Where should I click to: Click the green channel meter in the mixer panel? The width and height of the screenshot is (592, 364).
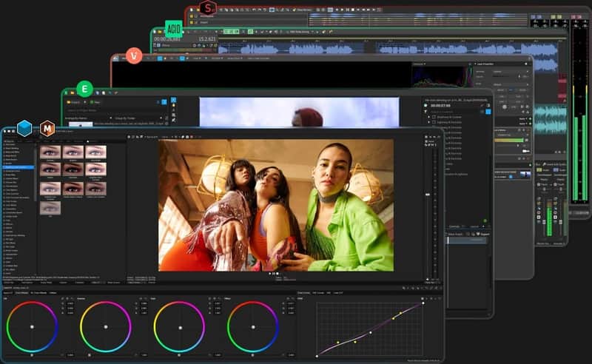[x=549, y=221]
